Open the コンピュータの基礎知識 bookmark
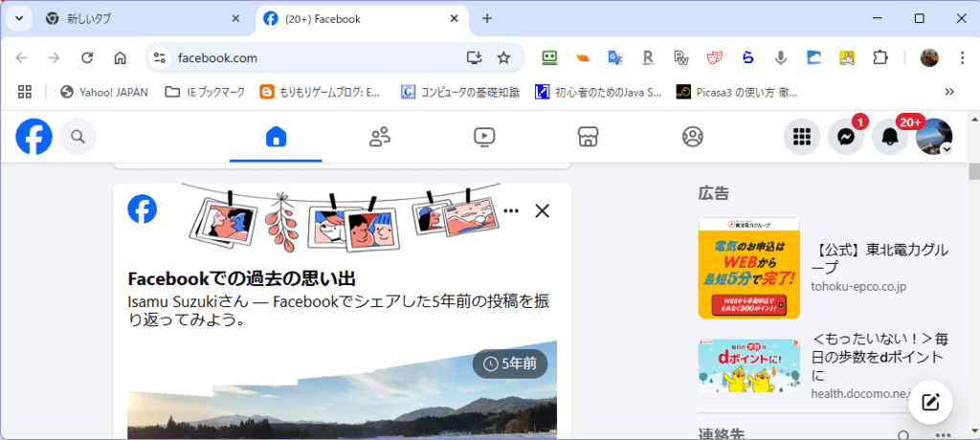 (x=460, y=93)
